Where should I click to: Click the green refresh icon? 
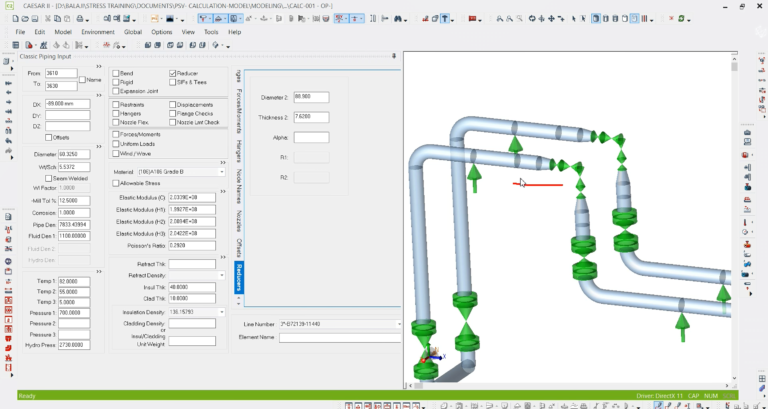[x=681, y=19]
